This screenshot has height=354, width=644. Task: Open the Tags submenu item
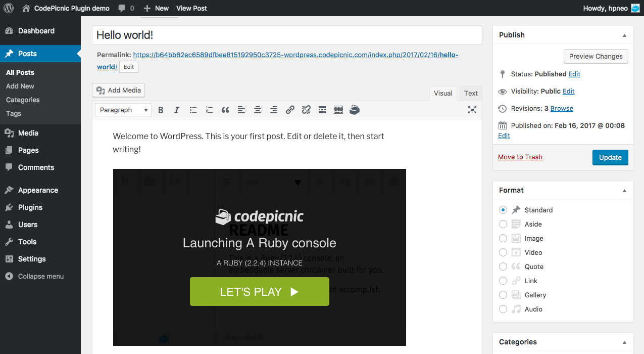(14, 113)
